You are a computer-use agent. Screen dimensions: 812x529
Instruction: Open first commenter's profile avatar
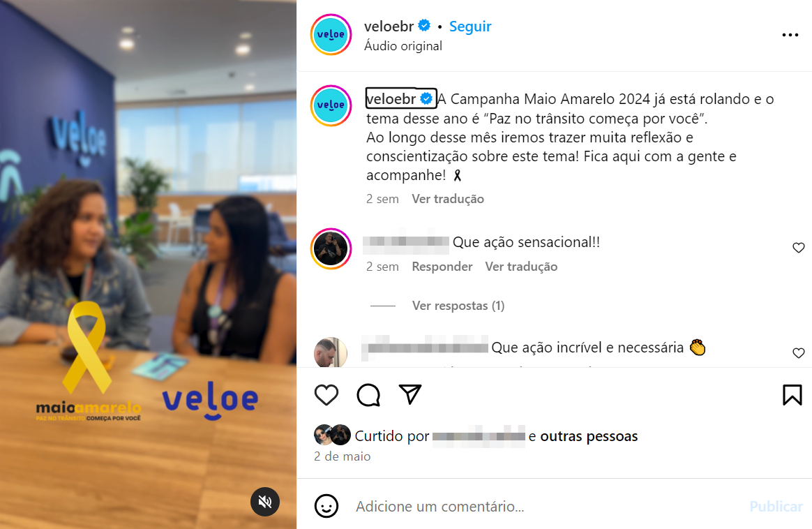[x=331, y=248]
